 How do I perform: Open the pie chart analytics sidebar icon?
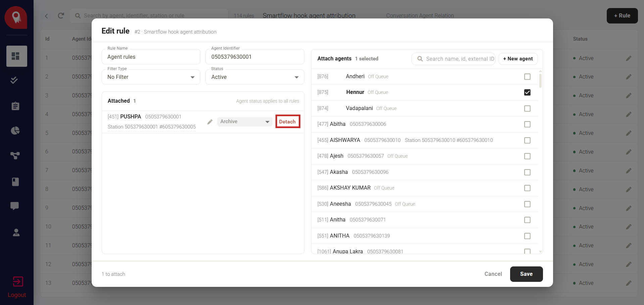(15, 131)
